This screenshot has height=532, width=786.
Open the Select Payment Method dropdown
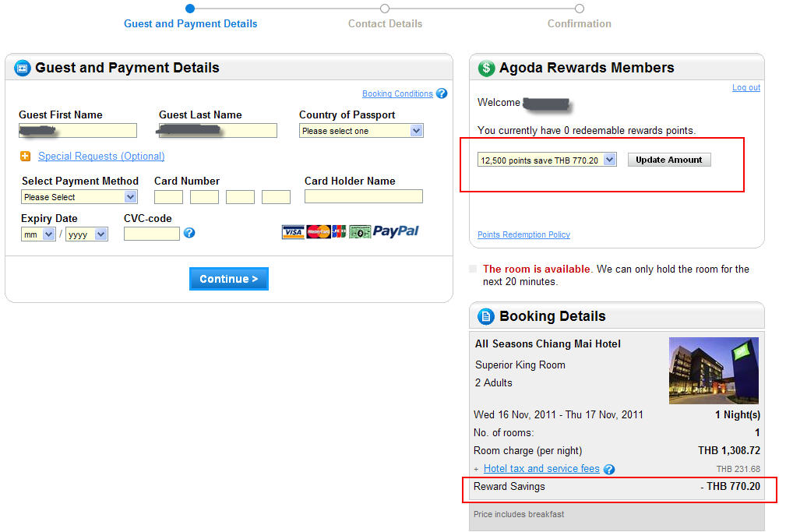(79, 197)
